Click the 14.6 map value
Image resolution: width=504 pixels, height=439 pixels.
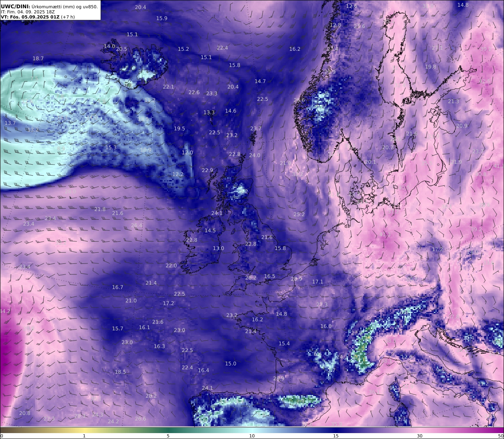pyautogui.click(x=231, y=111)
